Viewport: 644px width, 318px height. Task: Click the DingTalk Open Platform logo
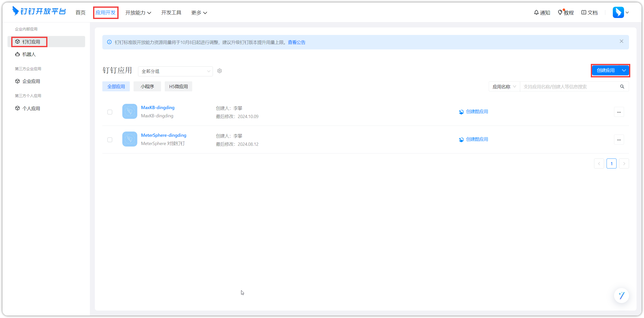[39, 11]
